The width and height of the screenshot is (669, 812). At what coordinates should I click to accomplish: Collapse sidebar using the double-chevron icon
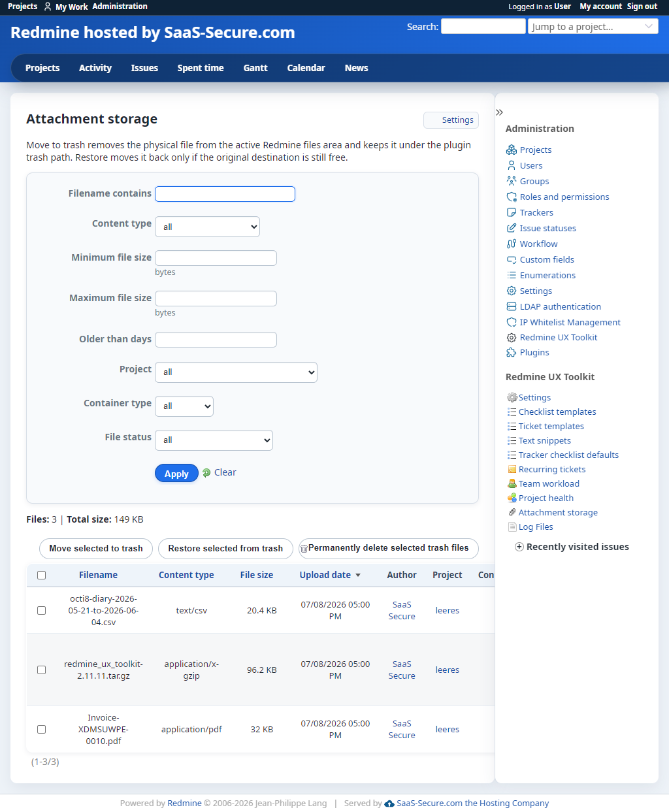tap(499, 112)
